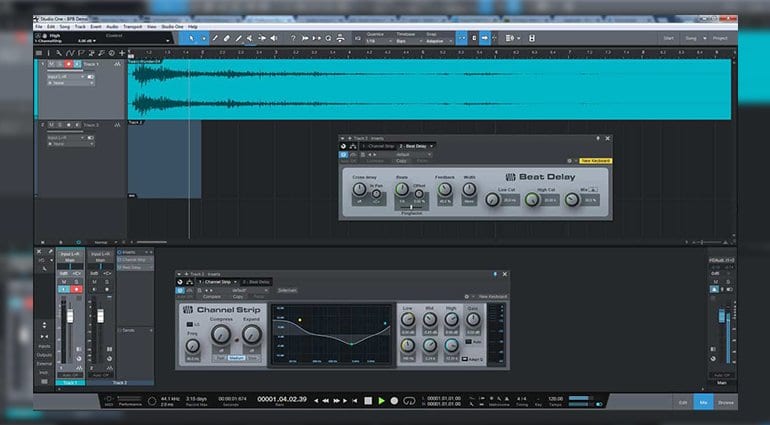This screenshot has height=425, width=770.
Task: Switch to Channel Strip tab in Beat Delay window
Action: click(379, 146)
